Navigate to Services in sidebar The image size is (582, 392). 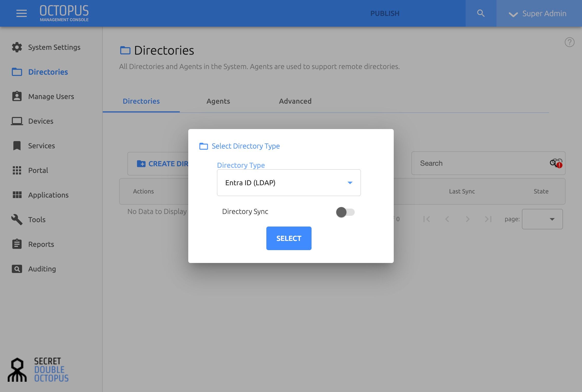(42, 146)
